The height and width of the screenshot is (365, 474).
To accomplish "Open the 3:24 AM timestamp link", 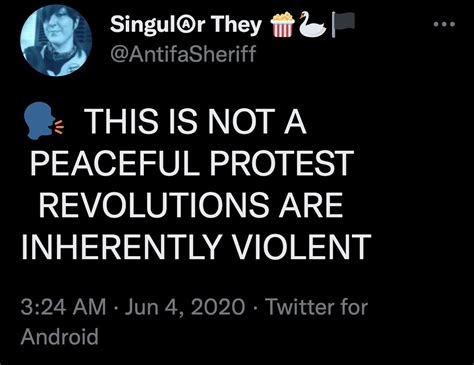I will point(63,307).
